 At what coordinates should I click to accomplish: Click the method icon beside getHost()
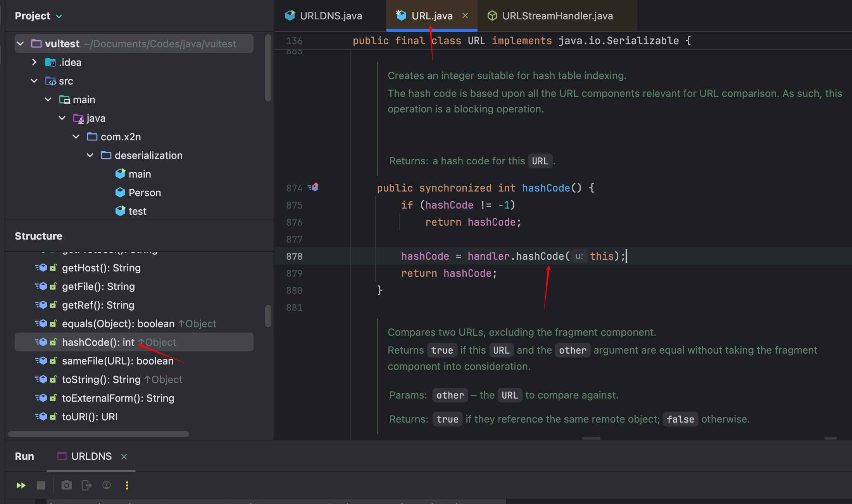(x=41, y=268)
